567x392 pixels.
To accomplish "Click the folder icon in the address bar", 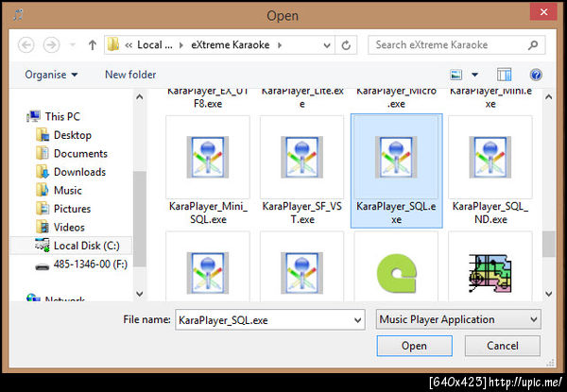I will click(x=113, y=44).
